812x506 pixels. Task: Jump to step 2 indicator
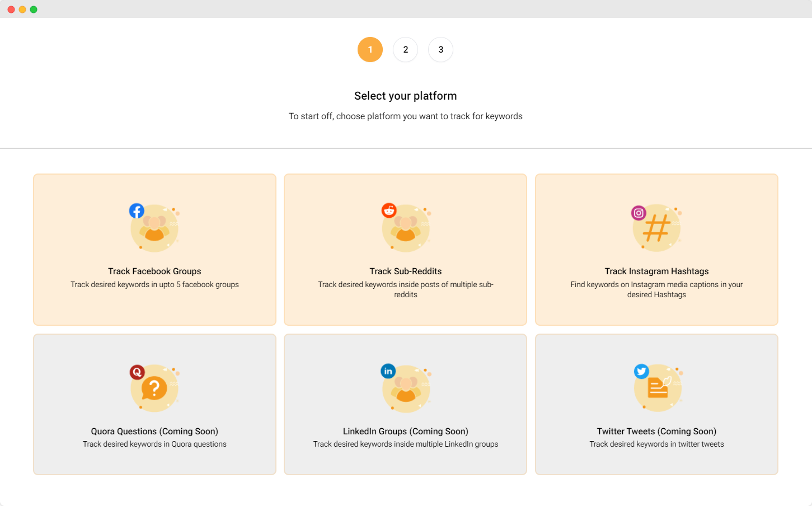406,50
